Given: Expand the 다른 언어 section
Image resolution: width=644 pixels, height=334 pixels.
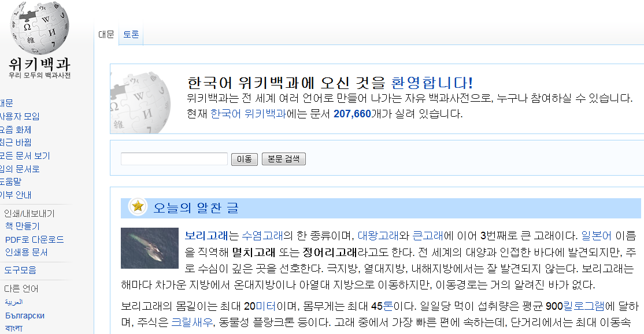Looking at the screenshot, I should coord(22,288).
